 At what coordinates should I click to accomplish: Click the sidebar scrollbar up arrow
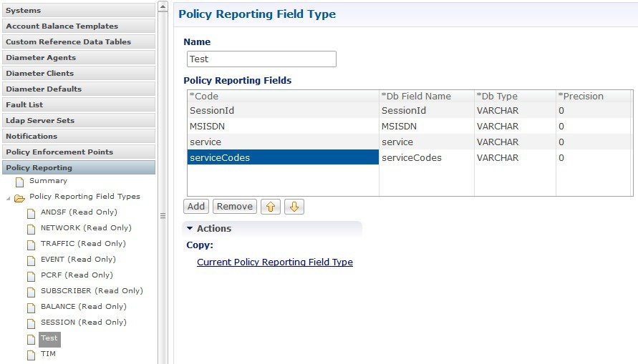click(163, 6)
